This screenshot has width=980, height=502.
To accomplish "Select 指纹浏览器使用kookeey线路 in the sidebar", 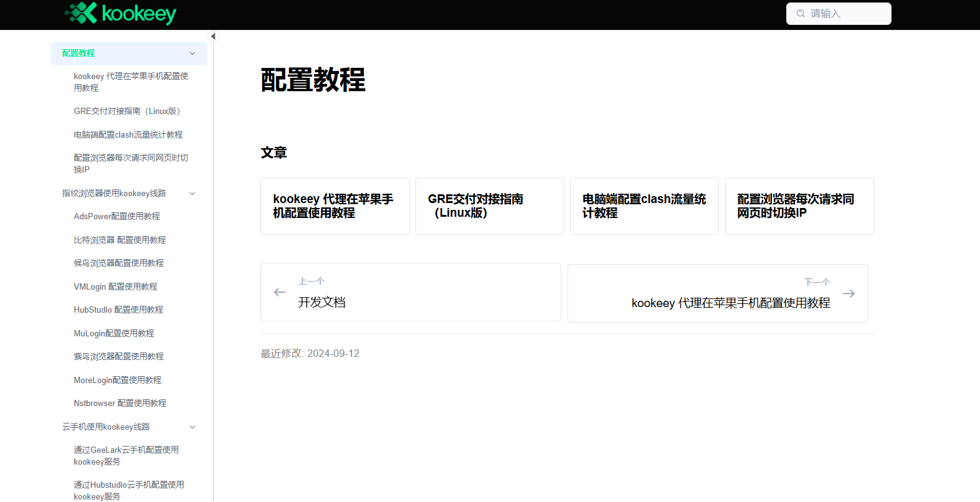I will tap(114, 193).
